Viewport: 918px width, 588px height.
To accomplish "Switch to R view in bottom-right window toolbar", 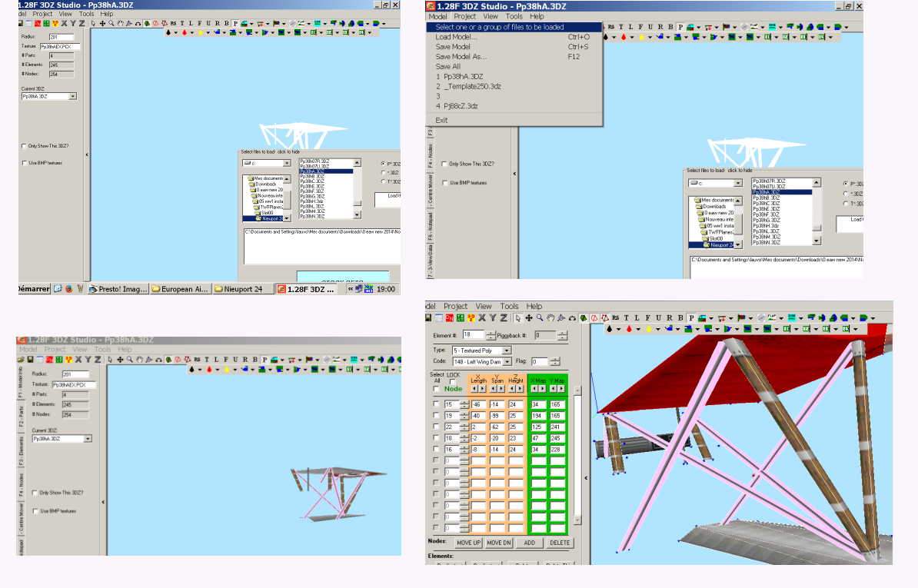I will pyautogui.click(x=669, y=317).
